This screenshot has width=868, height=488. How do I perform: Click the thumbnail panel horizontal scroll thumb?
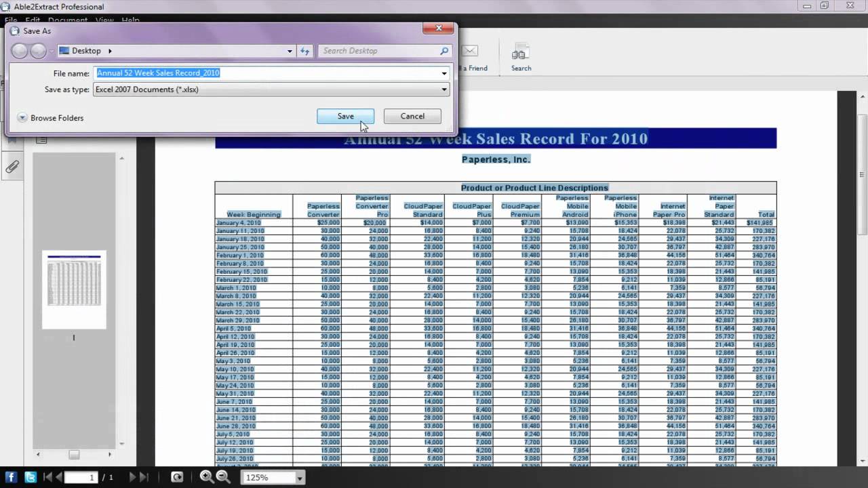click(x=74, y=454)
